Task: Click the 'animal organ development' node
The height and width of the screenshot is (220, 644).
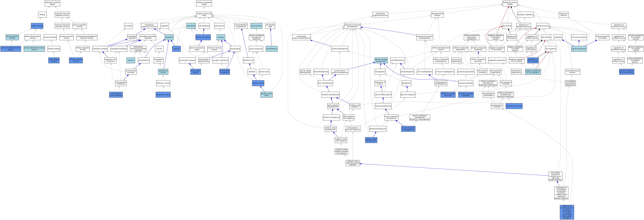Action: [305, 72]
